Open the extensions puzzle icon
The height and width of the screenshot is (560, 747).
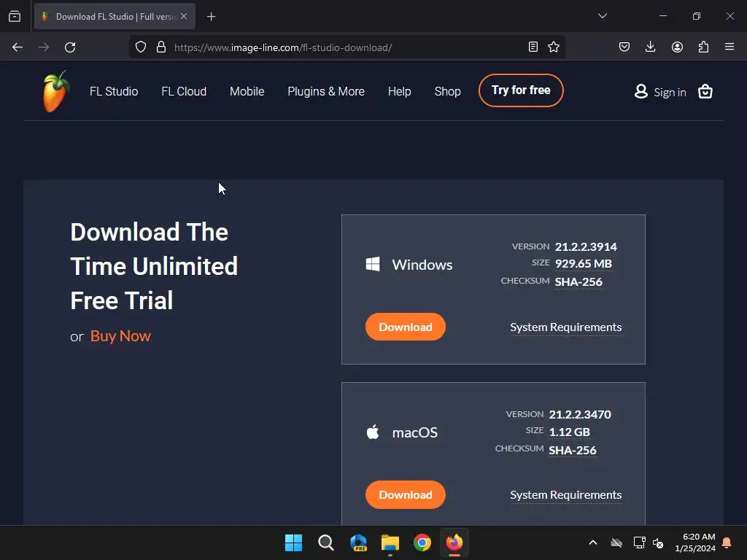click(703, 47)
